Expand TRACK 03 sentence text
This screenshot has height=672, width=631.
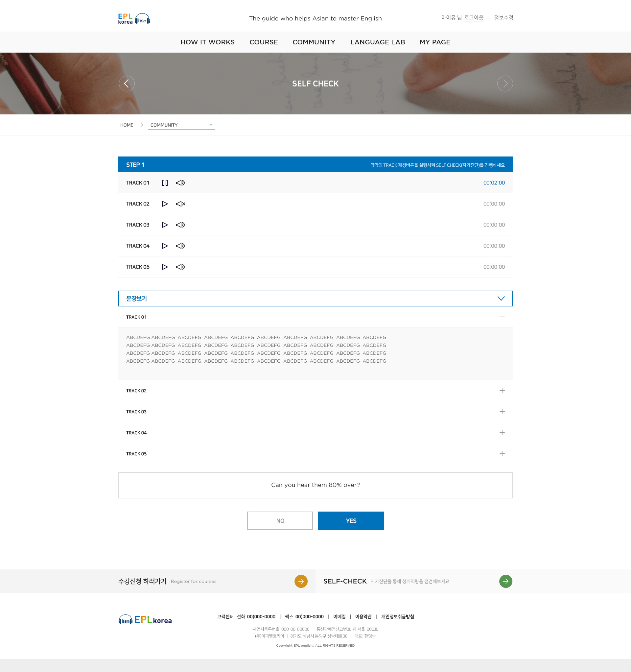click(x=502, y=412)
